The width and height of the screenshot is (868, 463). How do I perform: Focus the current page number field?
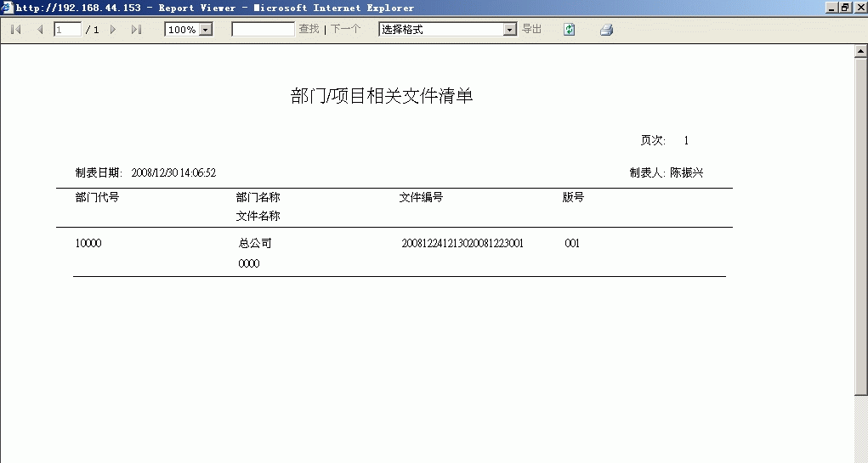click(67, 30)
